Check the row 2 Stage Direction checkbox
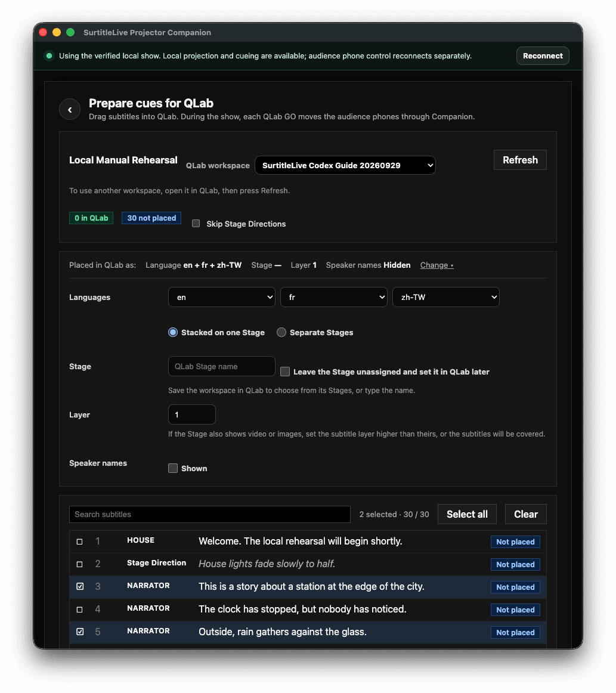616x693 pixels. click(x=79, y=564)
